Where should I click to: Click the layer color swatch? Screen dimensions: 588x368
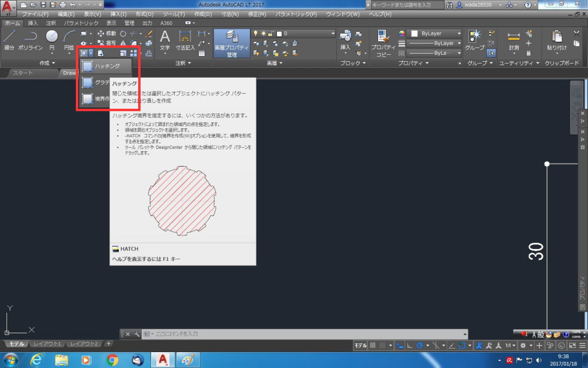pos(279,34)
